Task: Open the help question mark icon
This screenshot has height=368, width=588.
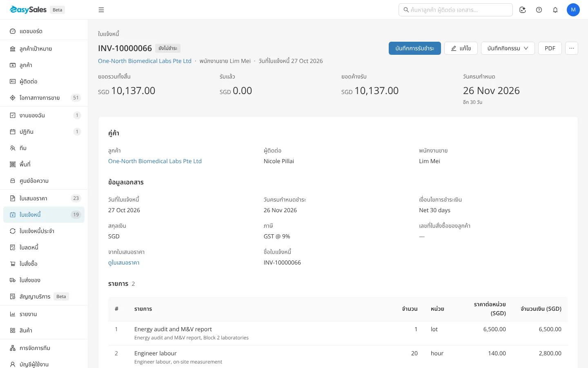Action: (x=539, y=10)
